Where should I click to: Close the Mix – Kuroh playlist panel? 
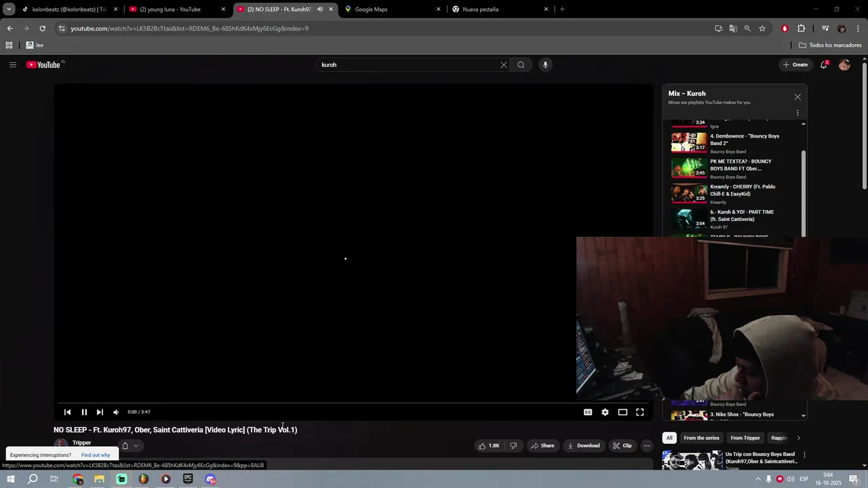[797, 97]
